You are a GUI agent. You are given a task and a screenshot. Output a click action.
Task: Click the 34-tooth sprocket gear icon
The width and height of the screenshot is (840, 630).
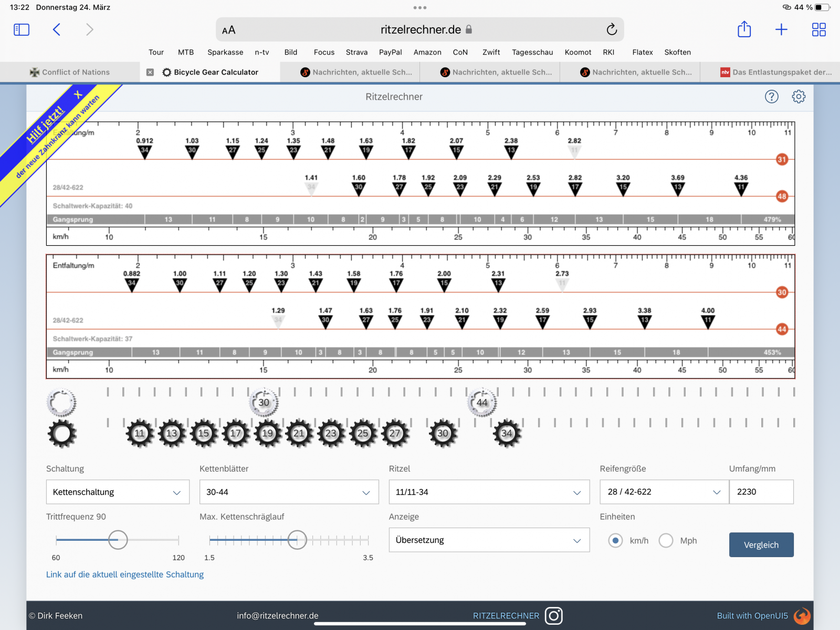click(507, 433)
